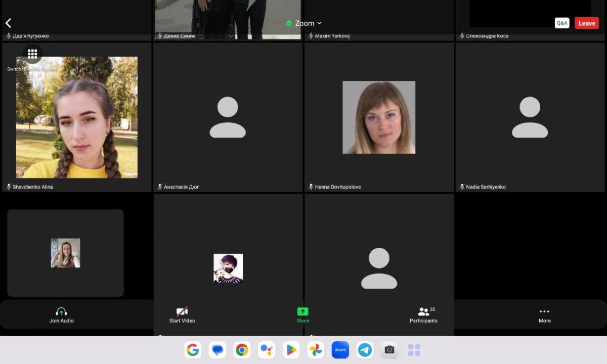
Task: Open Google Play Store from dock
Action: pos(291,350)
